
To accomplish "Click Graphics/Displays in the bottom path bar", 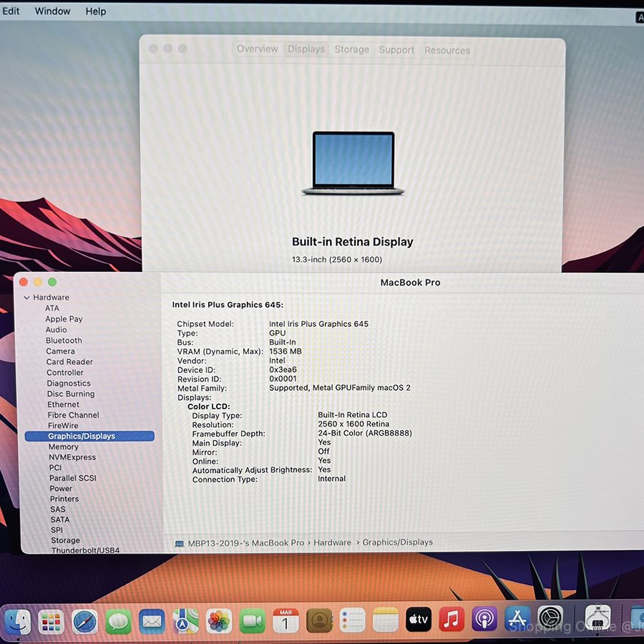I will click(398, 542).
